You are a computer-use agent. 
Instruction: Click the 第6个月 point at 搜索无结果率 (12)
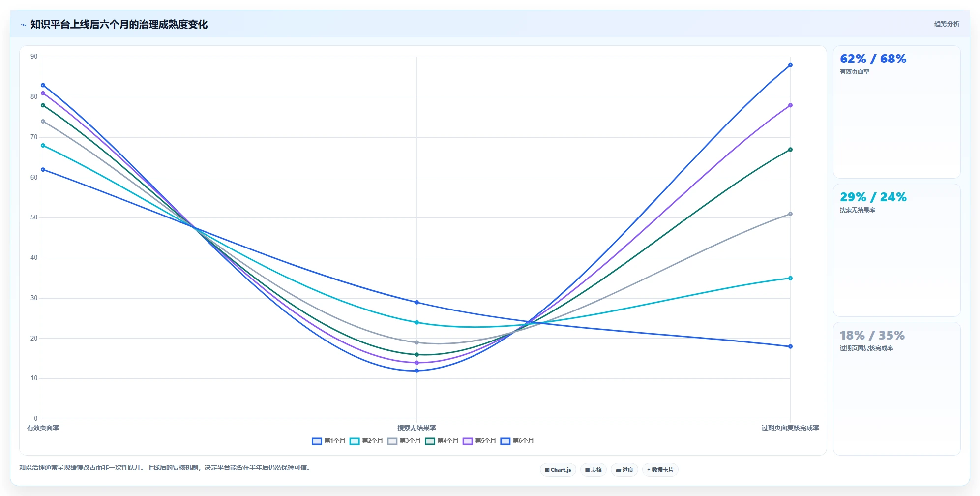coord(417,371)
